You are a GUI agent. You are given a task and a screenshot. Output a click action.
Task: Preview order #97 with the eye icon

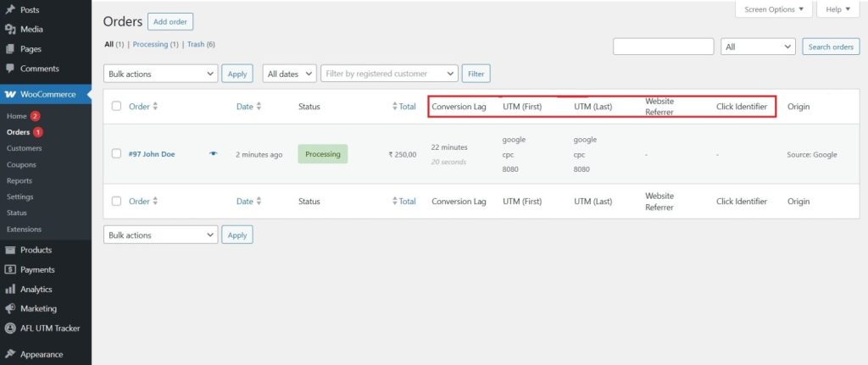(x=214, y=154)
